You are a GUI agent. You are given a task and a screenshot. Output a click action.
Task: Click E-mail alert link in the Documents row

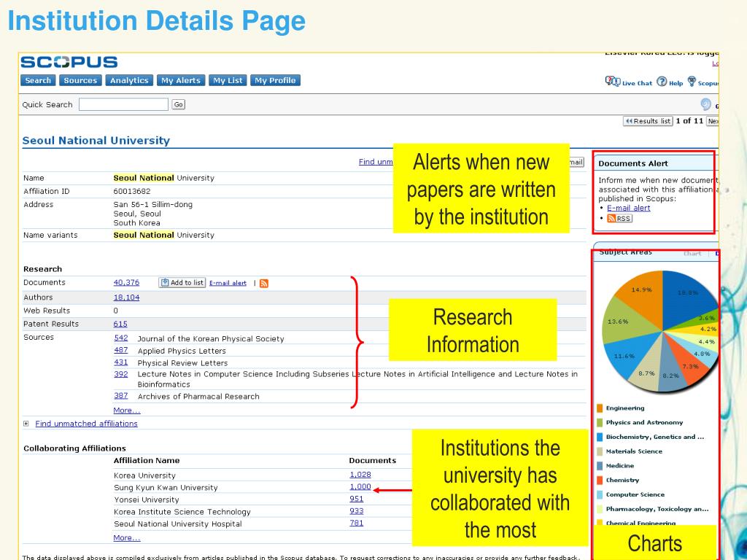(x=228, y=283)
